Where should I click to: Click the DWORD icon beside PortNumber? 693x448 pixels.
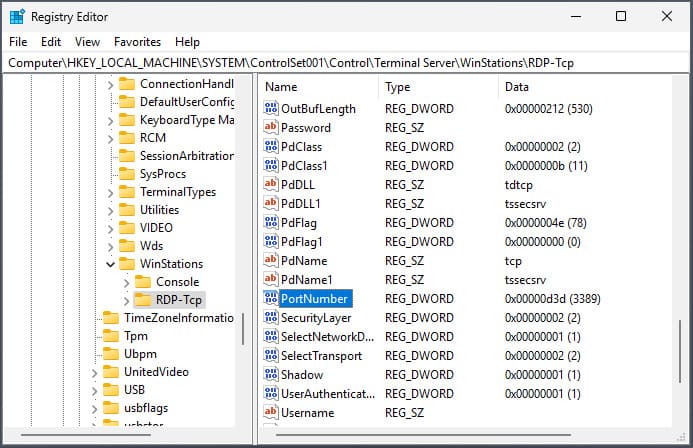point(270,298)
